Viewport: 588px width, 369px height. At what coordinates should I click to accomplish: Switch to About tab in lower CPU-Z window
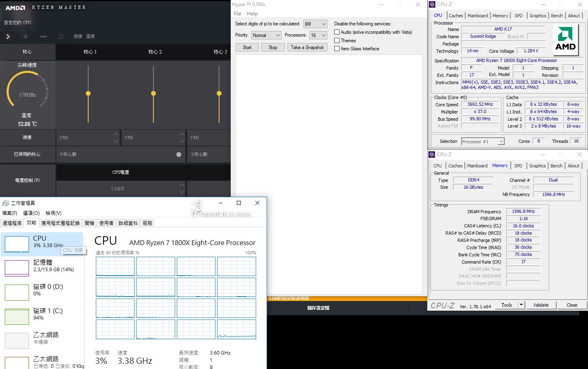pyautogui.click(x=574, y=166)
